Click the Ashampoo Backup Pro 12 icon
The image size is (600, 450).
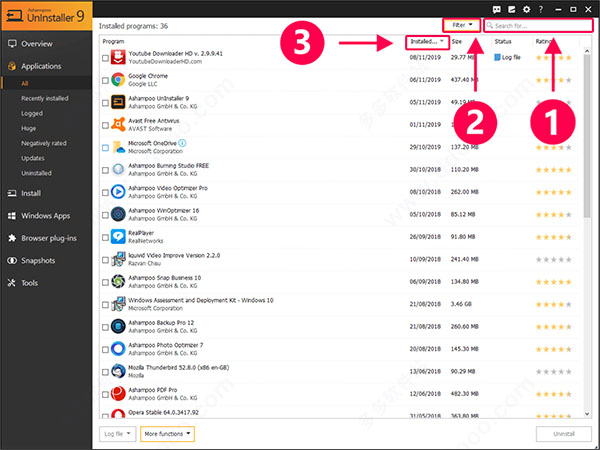118,326
